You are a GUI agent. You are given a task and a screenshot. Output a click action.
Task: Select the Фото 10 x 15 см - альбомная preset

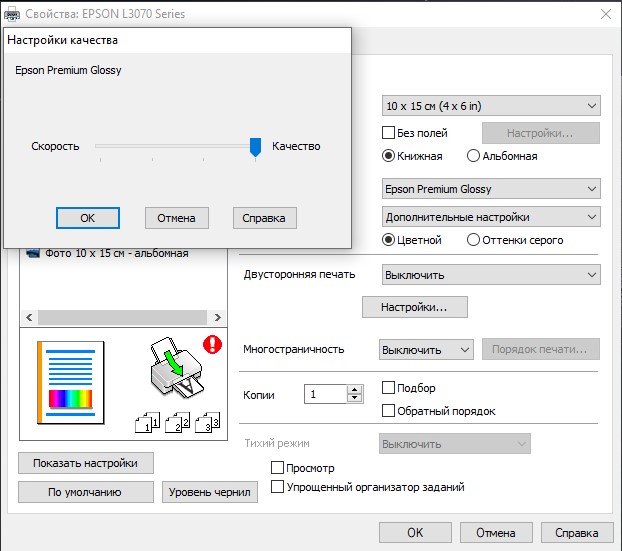point(117,253)
